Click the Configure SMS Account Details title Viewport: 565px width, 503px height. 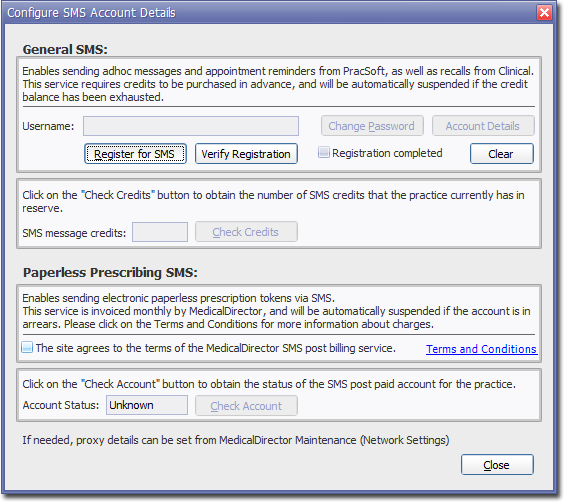coord(91,13)
